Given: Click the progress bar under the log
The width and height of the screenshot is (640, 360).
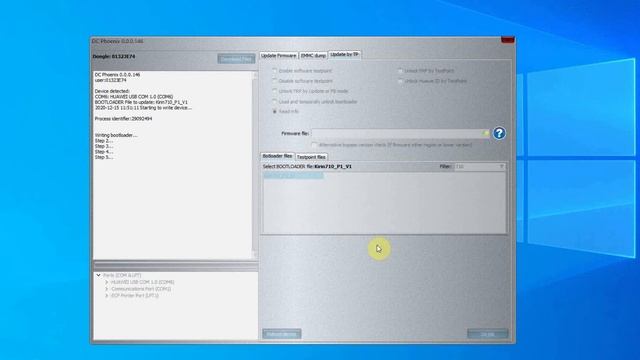Looking at the screenshot, I should point(176,266).
